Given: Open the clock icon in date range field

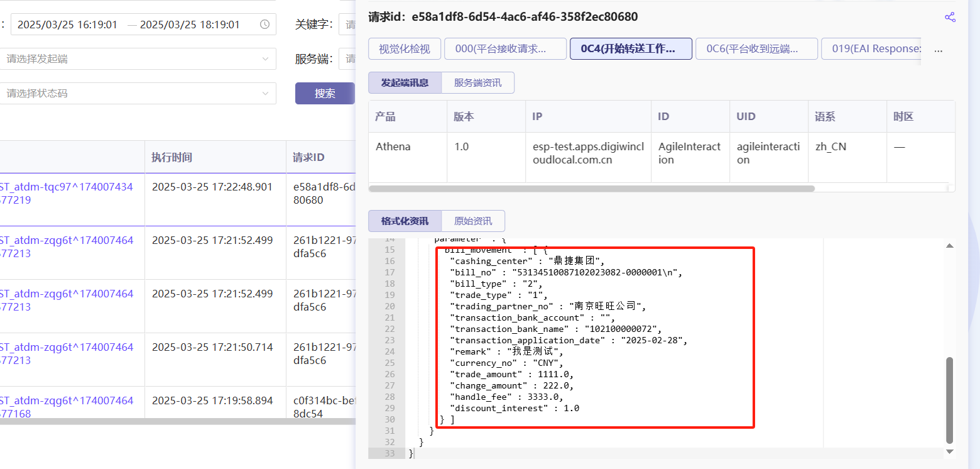Looking at the screenshot, I should (265, 25).
